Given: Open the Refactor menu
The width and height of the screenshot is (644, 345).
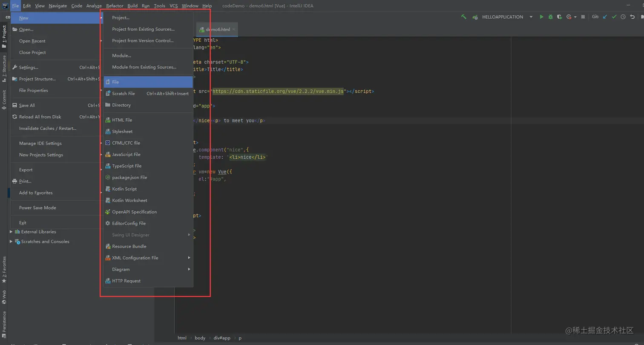Looking at the screenshot, I should (115, 6).
